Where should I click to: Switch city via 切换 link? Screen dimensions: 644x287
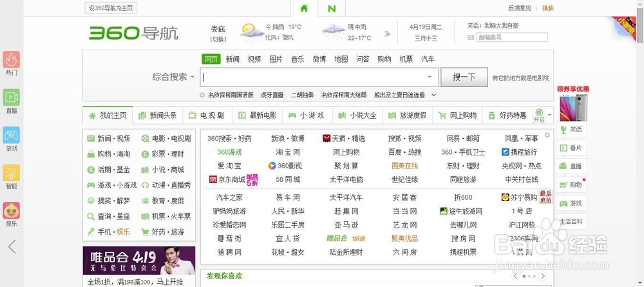coord(218,39)
